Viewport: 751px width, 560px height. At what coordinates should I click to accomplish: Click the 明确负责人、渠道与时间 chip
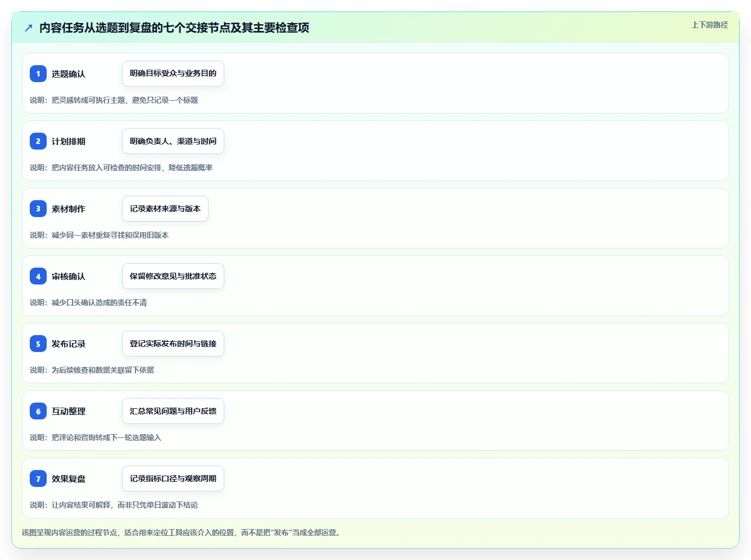[x=173, y=141]
